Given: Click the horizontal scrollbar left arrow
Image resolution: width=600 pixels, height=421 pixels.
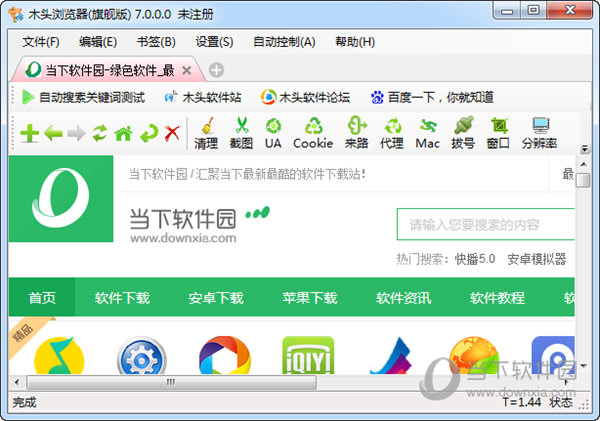Looking at the screenshot, I should point(16,382).
